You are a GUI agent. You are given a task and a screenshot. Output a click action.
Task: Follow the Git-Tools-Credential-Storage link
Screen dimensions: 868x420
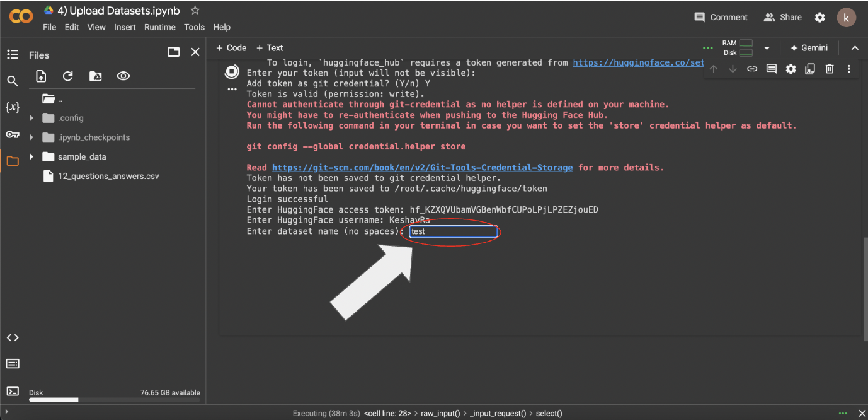tap(422, 167)
